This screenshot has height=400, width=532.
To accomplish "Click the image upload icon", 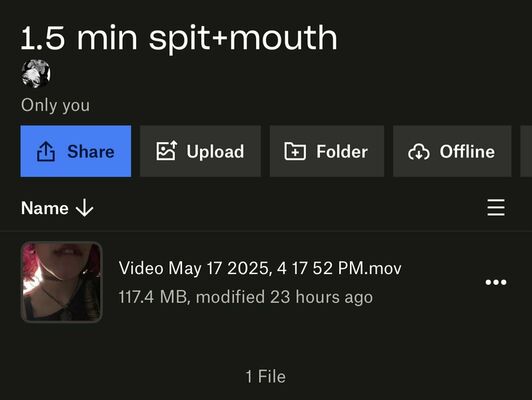I will point(166,151).
